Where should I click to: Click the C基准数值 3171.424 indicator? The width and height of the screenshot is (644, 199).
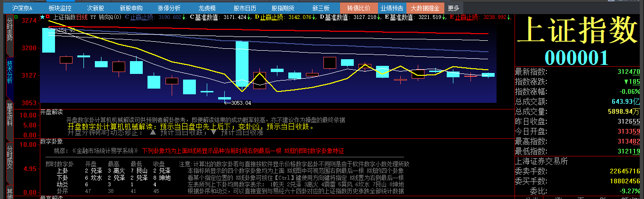(x=221, y=17)
